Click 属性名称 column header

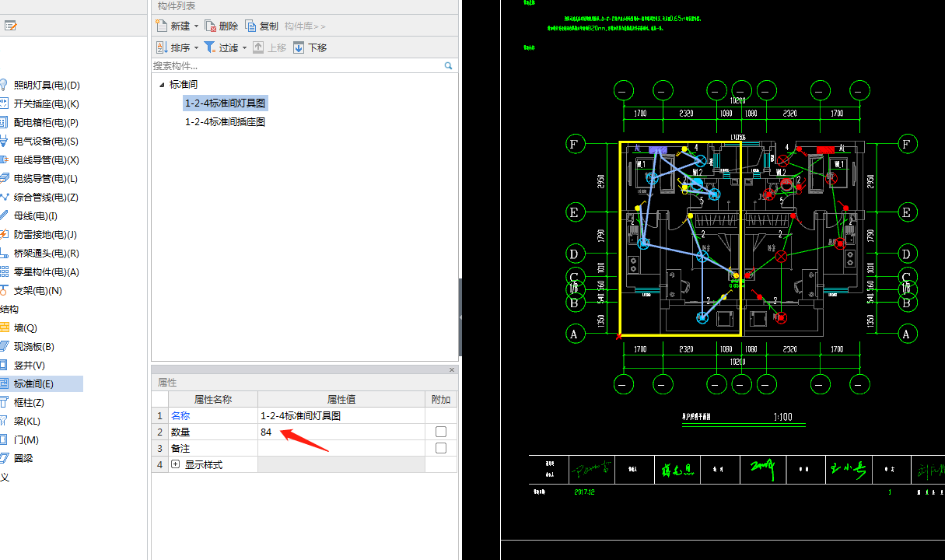coord(212,399)
